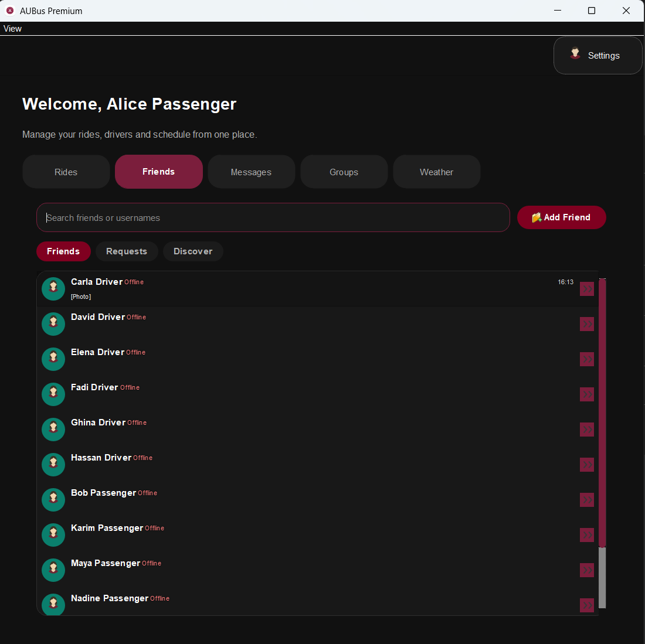Open Nadine Passenger's chat arrow icon

coord(586,605)
